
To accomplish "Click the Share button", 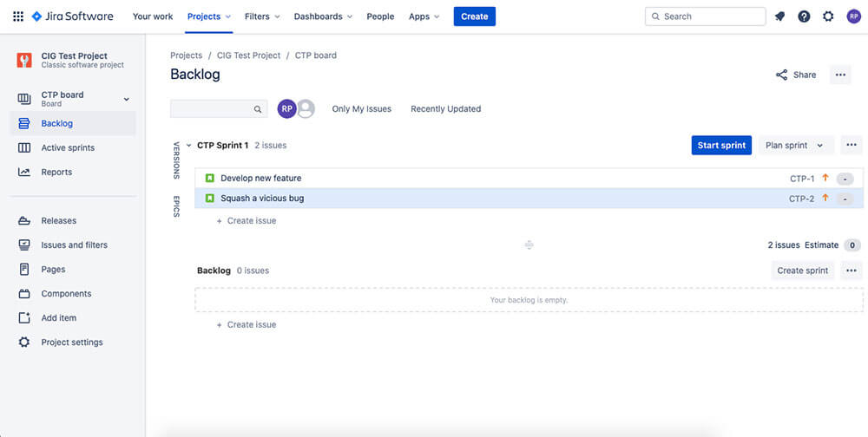I will pos(796,75).
